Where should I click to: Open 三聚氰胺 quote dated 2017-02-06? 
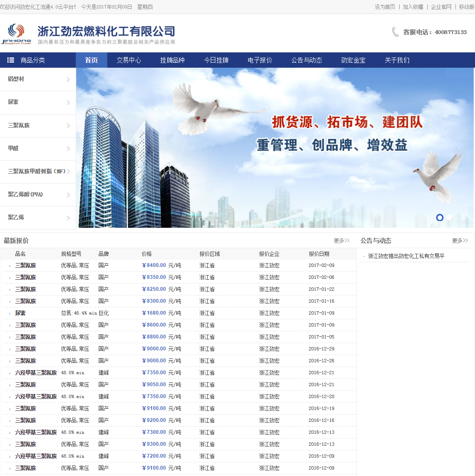click(26, 277)
